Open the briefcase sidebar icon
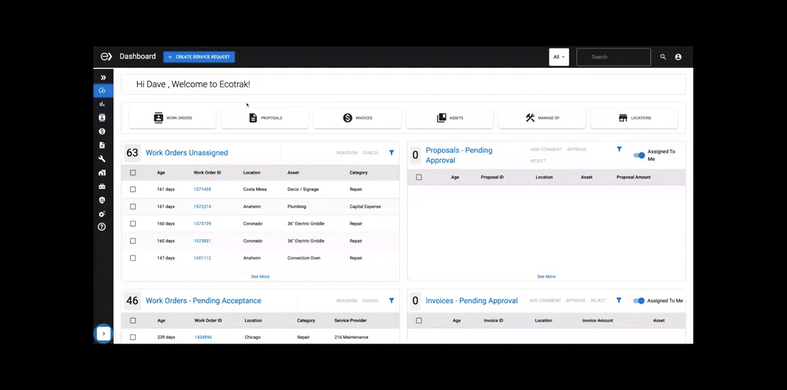Screen dimensions: 787x390 pyautogui.click(x=102, y=186)
